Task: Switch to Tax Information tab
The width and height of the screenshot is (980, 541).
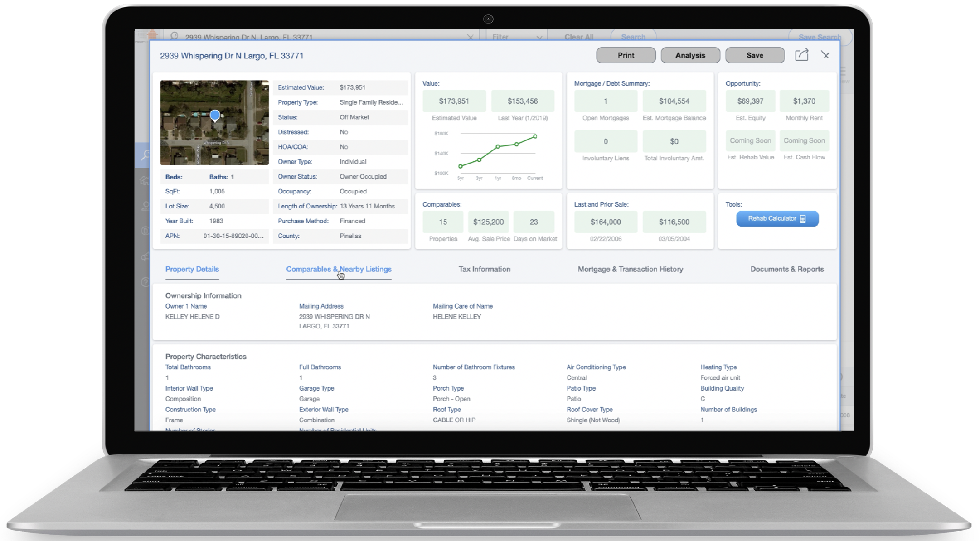Action: (484, 269)
